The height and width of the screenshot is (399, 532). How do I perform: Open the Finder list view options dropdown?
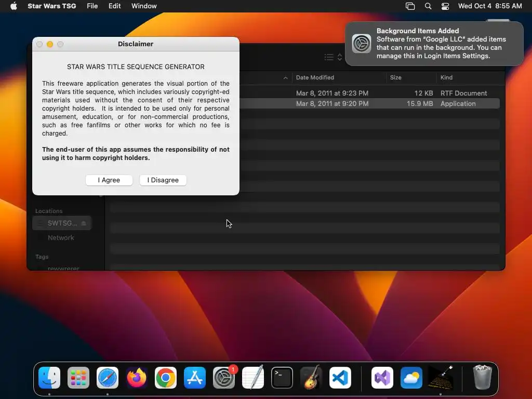[x=333, y=57]
